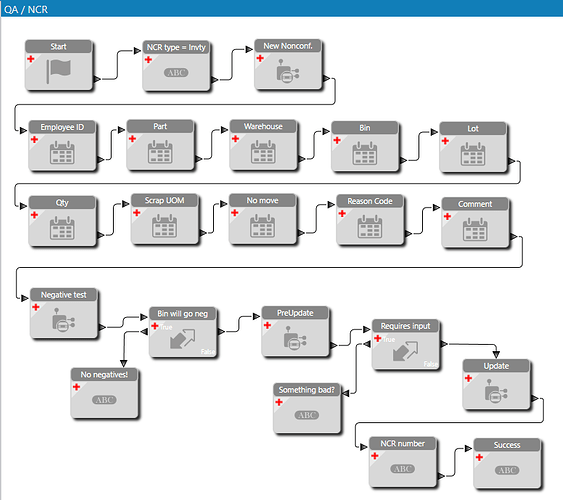Click the False label on Bin will go neg
Screen dimensions: 563x500
(208, 352)
